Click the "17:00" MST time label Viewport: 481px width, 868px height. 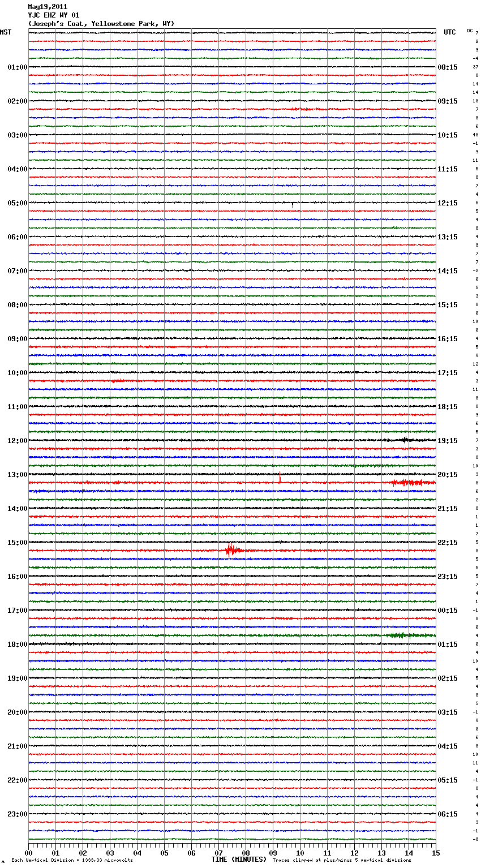point(18,611)
